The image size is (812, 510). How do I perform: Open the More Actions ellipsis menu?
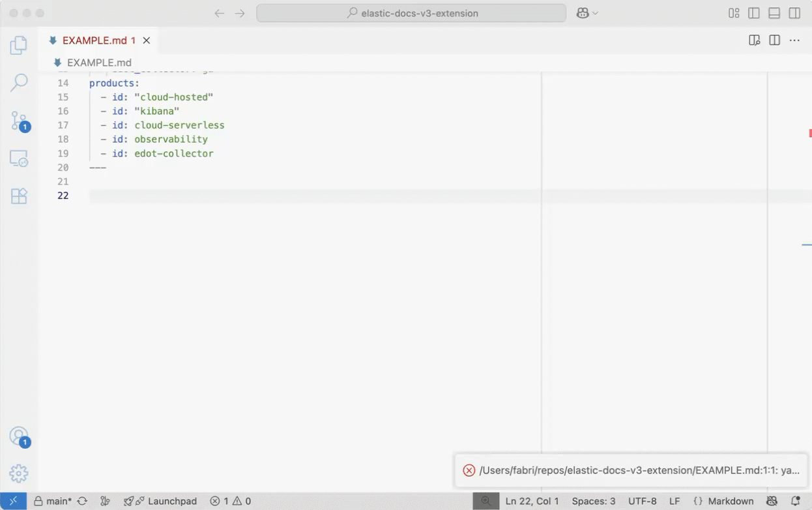(x=794, y=40)
